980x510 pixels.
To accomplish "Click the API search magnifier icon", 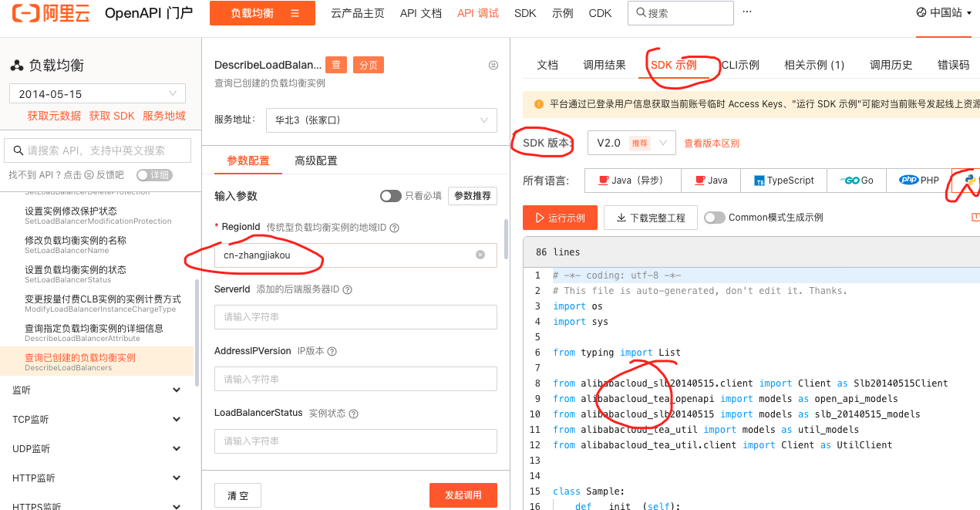I will click(x=18, y=150).
